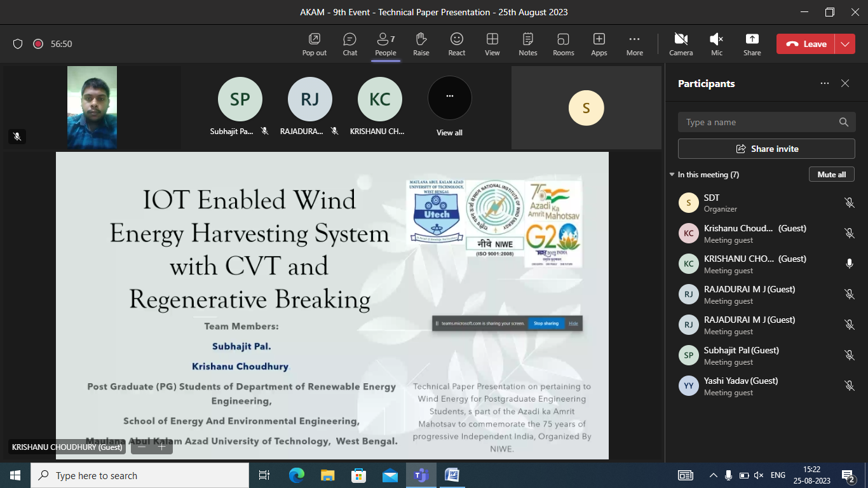Toggle Yashi Yadav's microphone icon
The image size is (868, 488).
[x=849, y=386]
